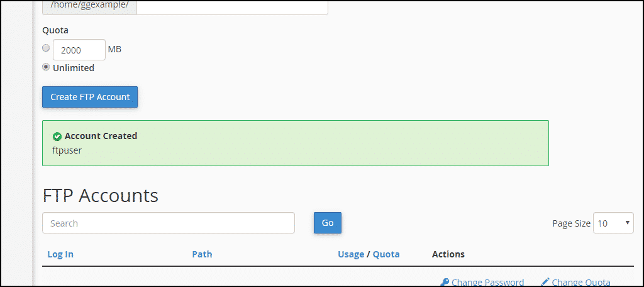Select the Unlimited quota radio button
The height and width of the screenshot is (287, 644).
pos(46,67)
